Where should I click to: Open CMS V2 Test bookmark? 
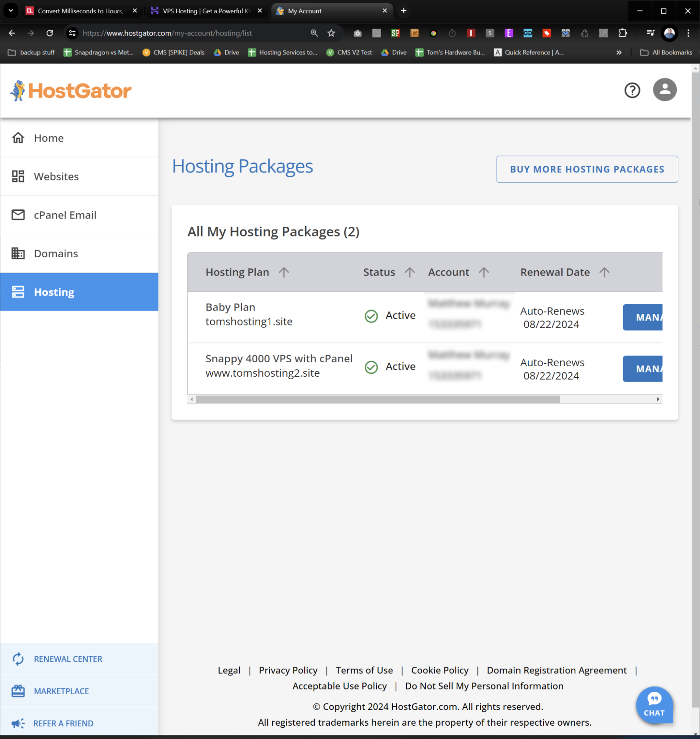click(x=349, y=52)
